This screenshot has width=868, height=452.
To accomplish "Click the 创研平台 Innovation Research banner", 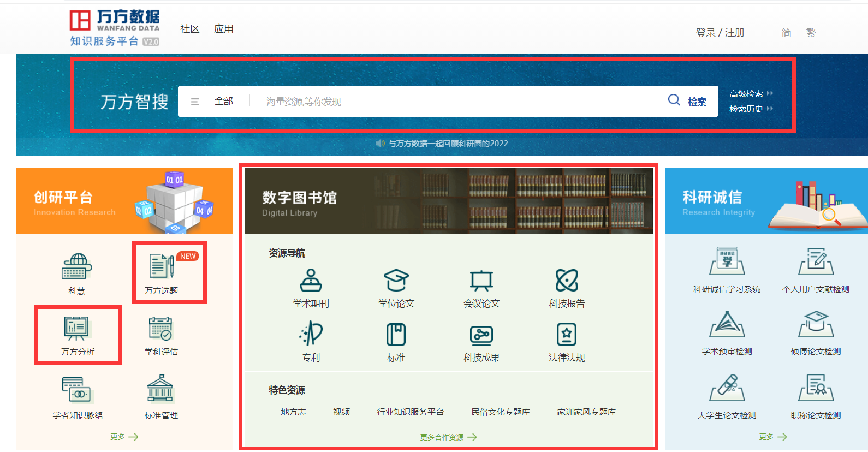I will (124, 201).
